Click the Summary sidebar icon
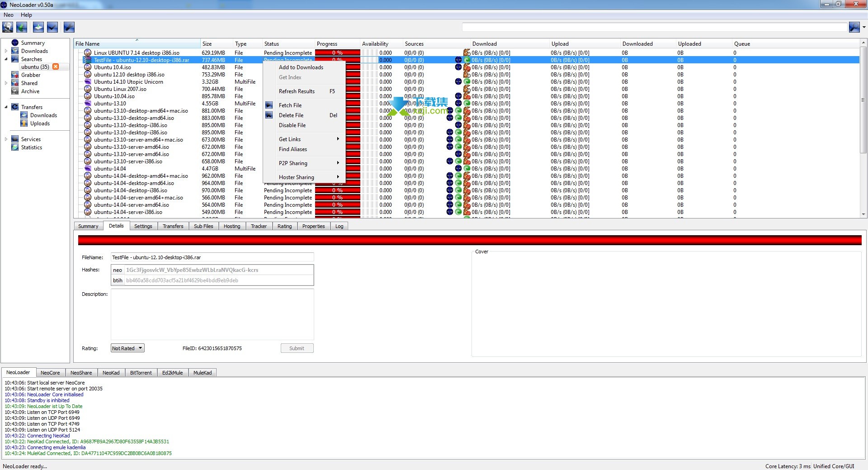This screenshot has width=868, height=470. (x=15, y=43)
